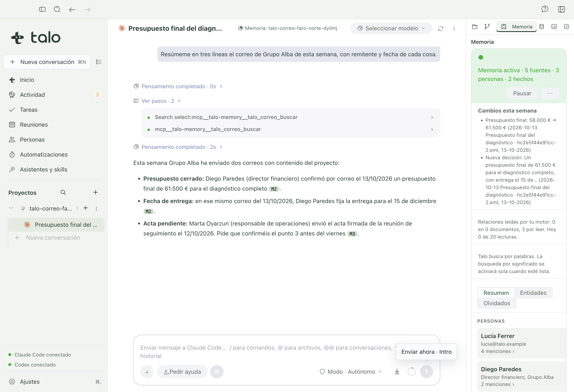Expand the Search select:mcp__talo-memory step
The width and height of the screenshot is (574, 392).
click(291, 117)
